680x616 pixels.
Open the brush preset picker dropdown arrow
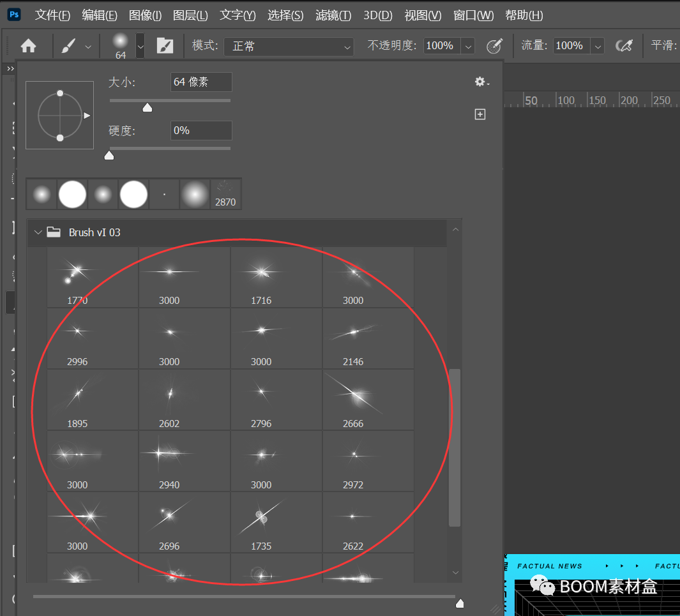tap(140, 46)
